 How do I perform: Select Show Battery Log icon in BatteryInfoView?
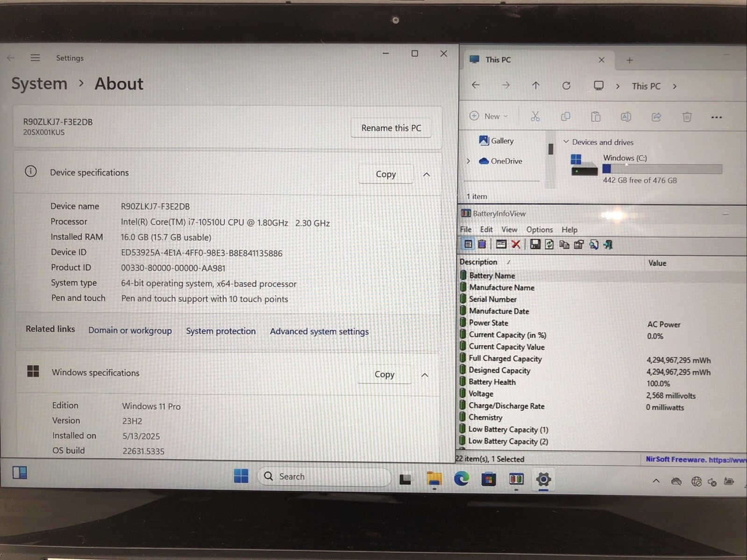pos(482,244)
